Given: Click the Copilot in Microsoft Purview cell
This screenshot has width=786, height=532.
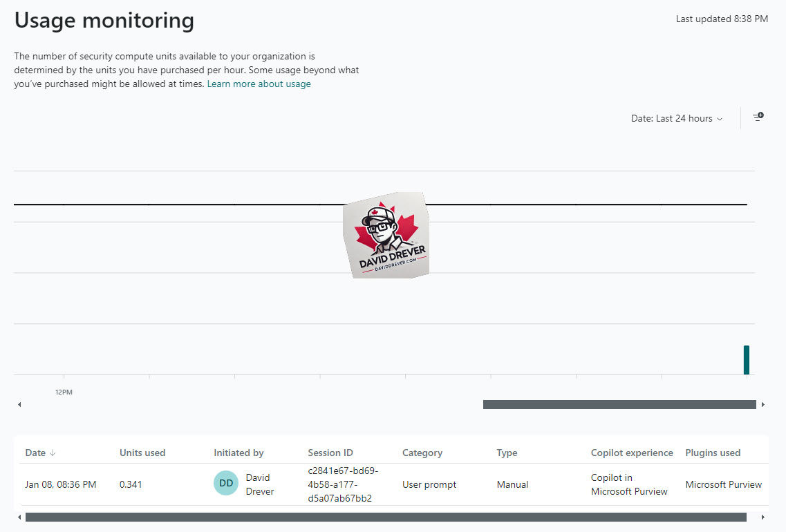Looking at the screenshot, I should click(x=629, y=484).
